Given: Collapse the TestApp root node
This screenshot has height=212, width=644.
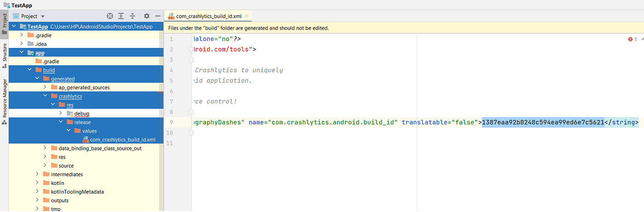Looking at the screenshot, I should tap(14, 27).
